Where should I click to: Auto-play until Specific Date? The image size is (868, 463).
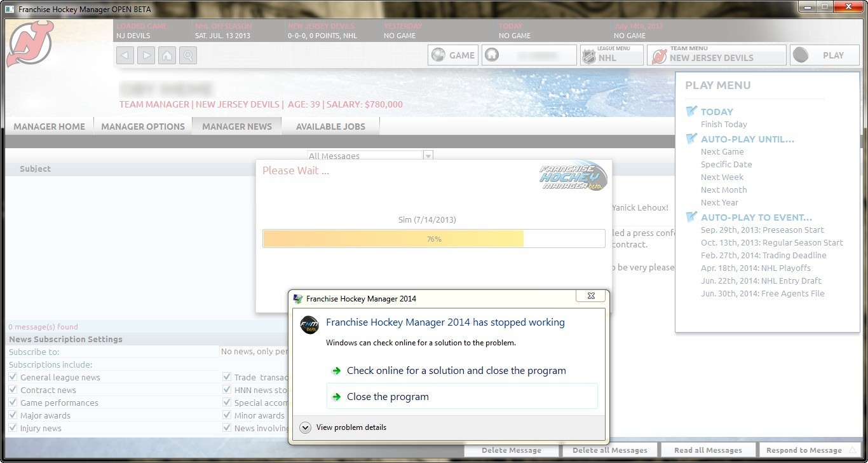click(x=726, y=164)
